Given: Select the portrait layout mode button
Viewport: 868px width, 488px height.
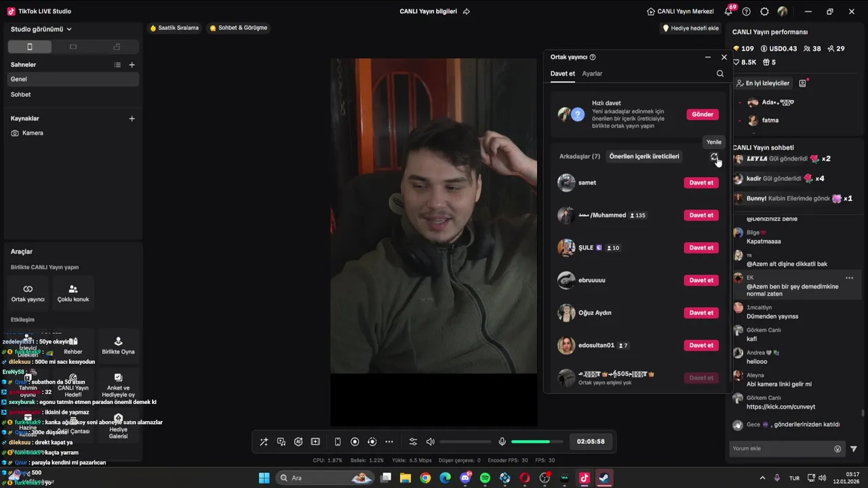Looking at the screenshot, I should pos(29,47).
